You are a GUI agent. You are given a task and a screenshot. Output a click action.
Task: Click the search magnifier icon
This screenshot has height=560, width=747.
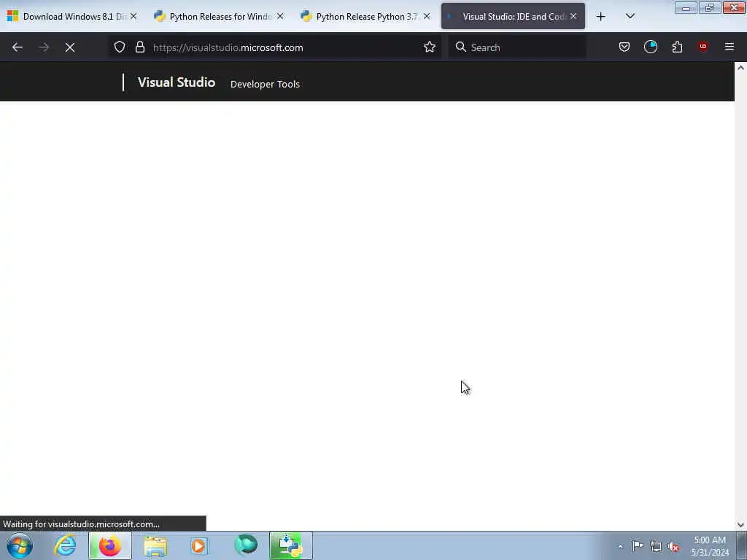coord(461,47)
